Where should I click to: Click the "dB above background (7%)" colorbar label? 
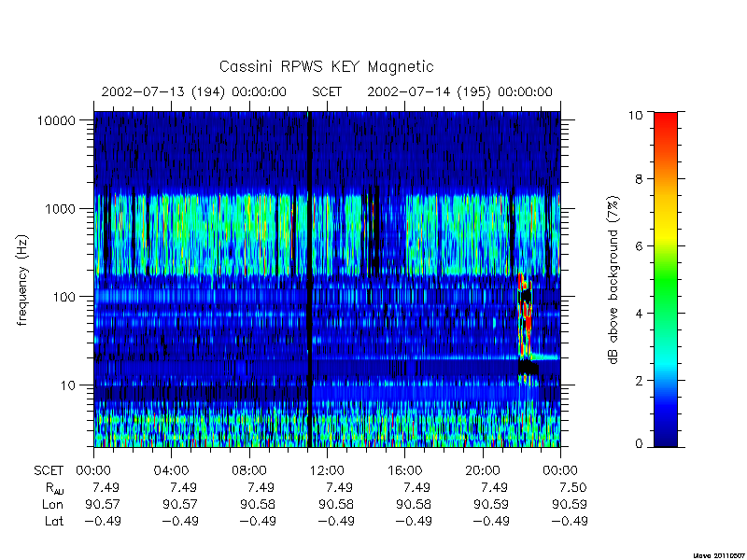tap(613, 280)
